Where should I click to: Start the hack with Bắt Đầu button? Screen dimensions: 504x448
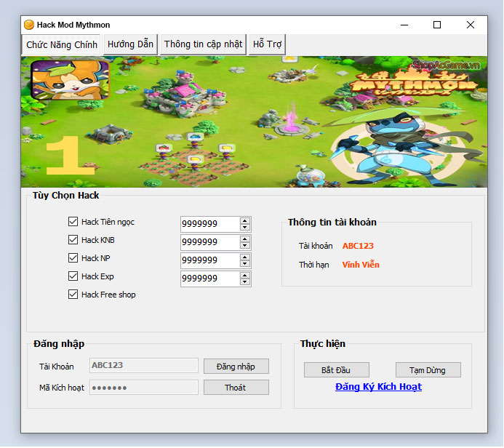click(x=337, y=370)
